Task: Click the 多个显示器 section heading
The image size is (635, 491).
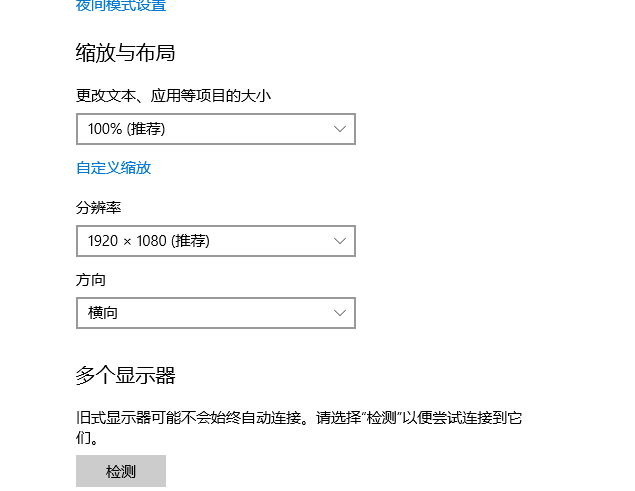Action: [x=125, y=376]
